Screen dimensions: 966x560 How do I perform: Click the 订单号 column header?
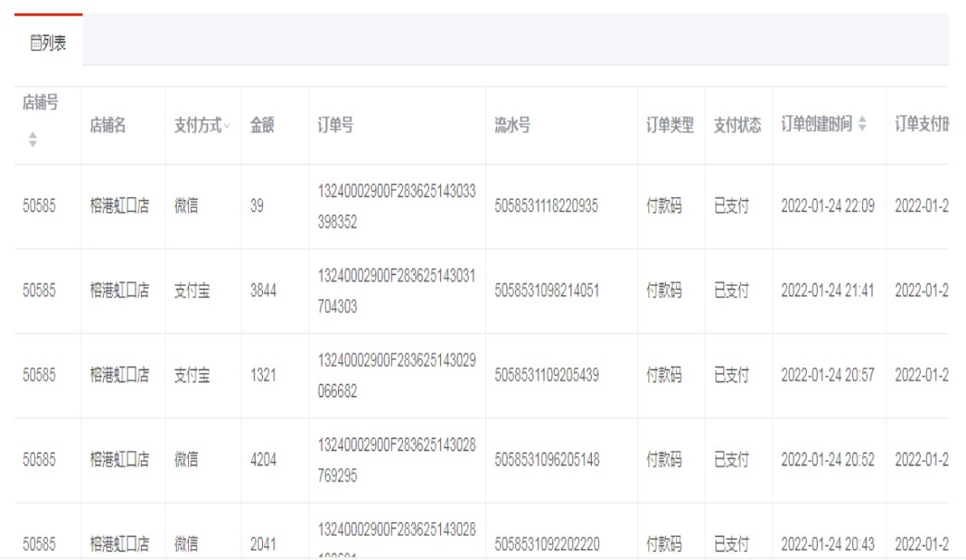click(x=334, y=126)
